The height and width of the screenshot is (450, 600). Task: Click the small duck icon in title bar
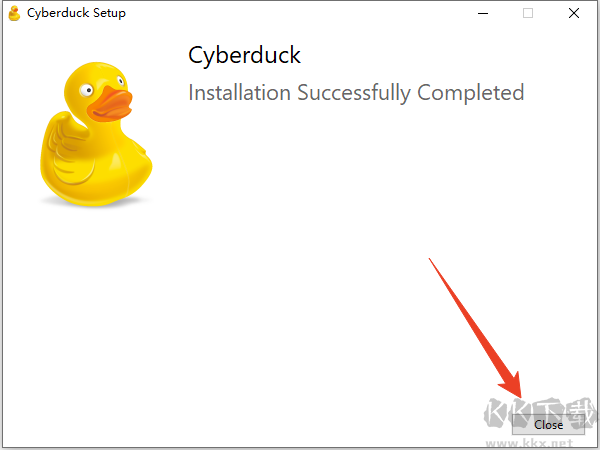(14, 14)
